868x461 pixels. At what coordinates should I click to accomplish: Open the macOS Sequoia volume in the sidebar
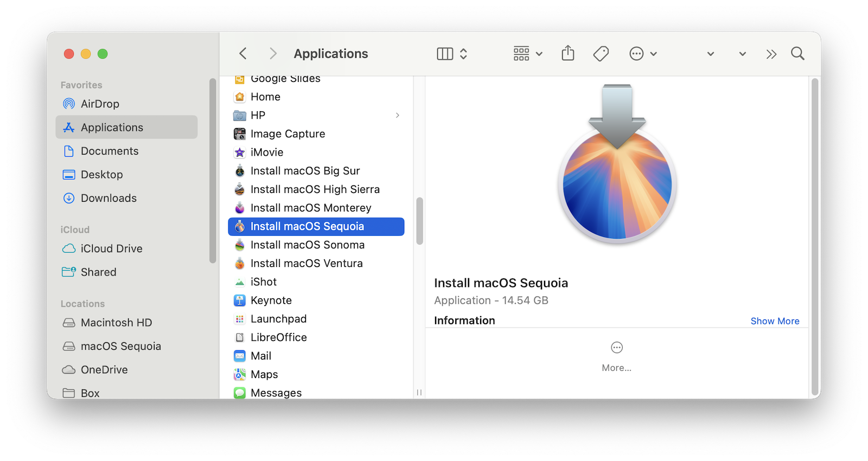[x=126, y=346]
